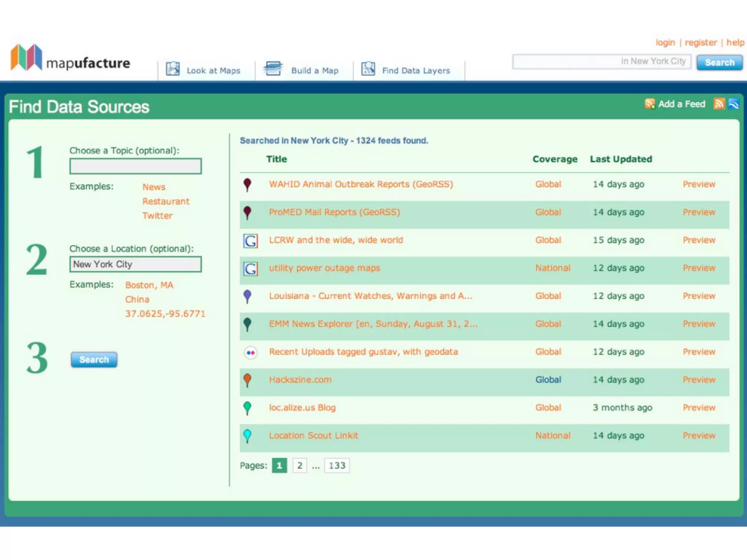Preview the ProMED Mail Reports feed
This screenshot has width=747, height=560.
[698, 212]
